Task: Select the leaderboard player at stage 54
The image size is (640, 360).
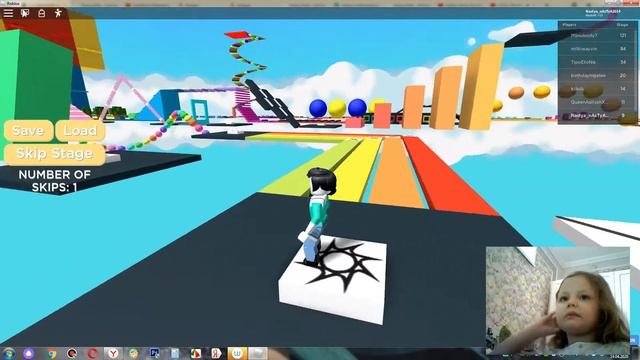Action: coord(597,62)
